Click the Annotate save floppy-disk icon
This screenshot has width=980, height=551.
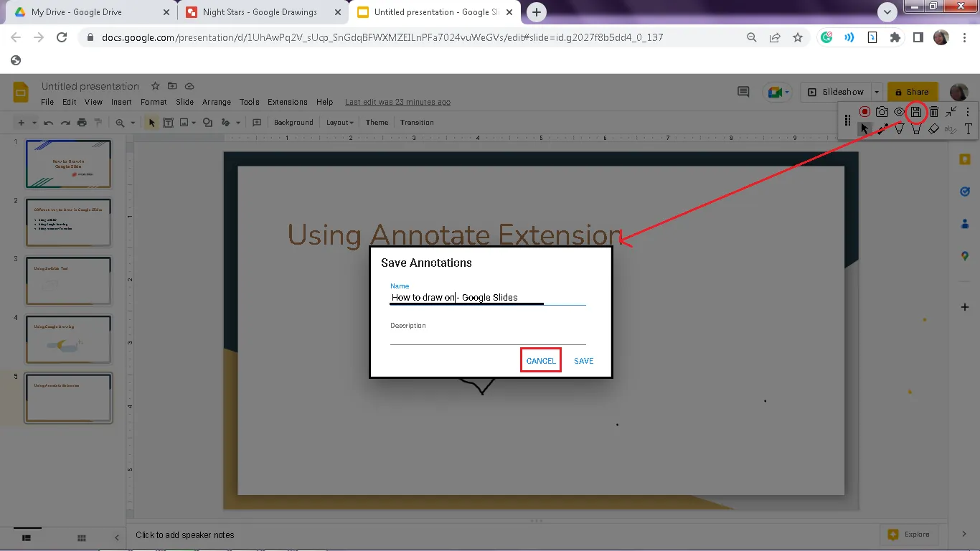click(x=916, y=112)
